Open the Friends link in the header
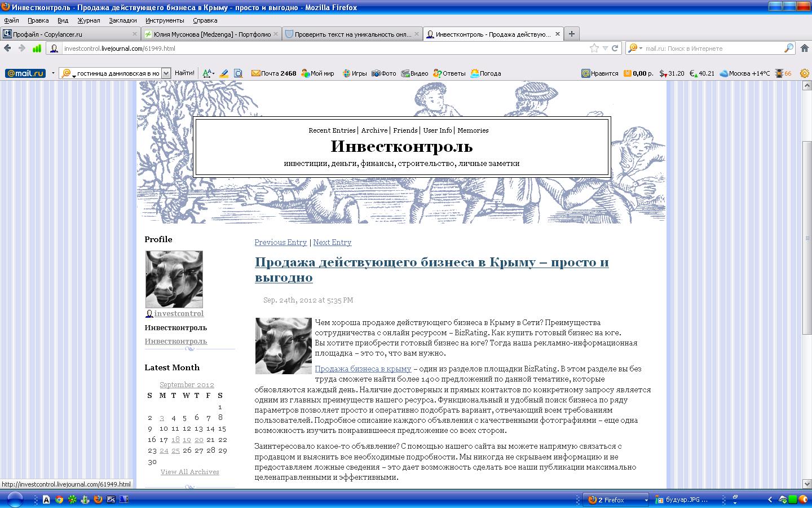Viewport: 812px width, 508px height. (405, 130)
